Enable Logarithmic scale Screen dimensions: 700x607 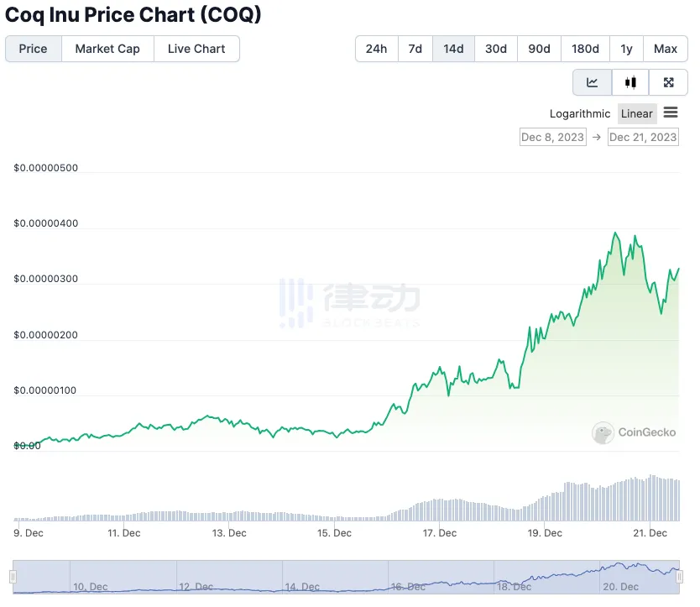[580, 114]
